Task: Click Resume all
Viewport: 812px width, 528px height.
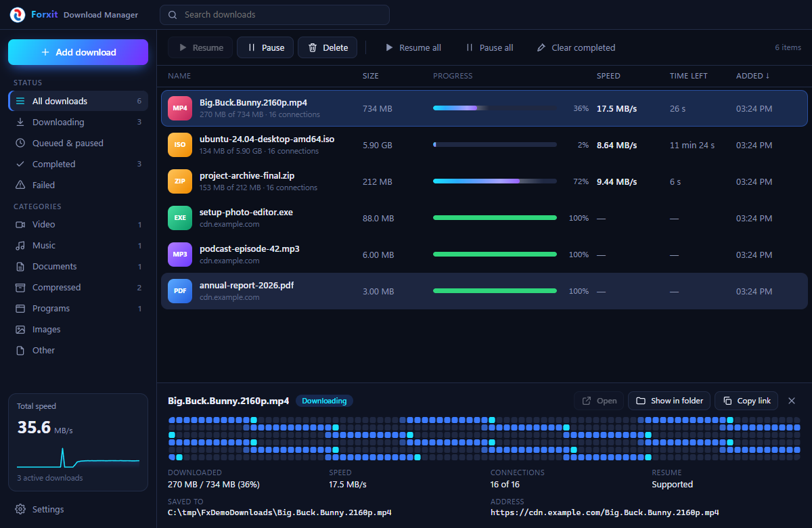Action: coord(413,47)
